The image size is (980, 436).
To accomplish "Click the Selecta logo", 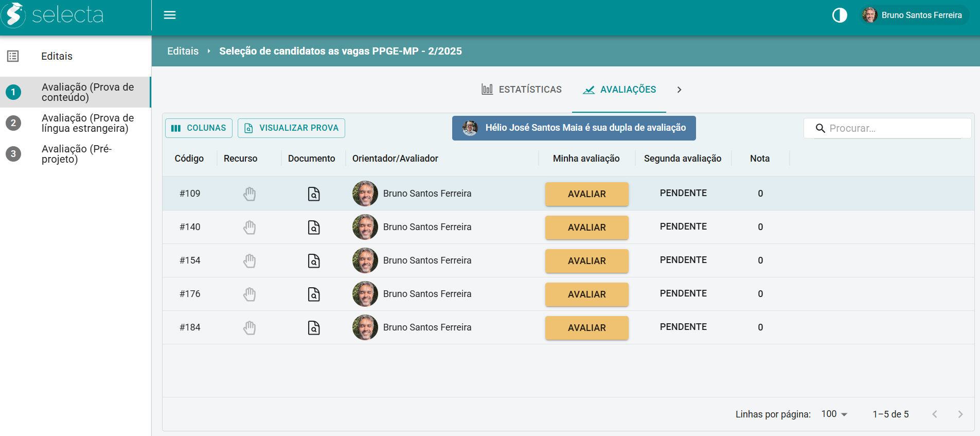I will coord(53,15).
